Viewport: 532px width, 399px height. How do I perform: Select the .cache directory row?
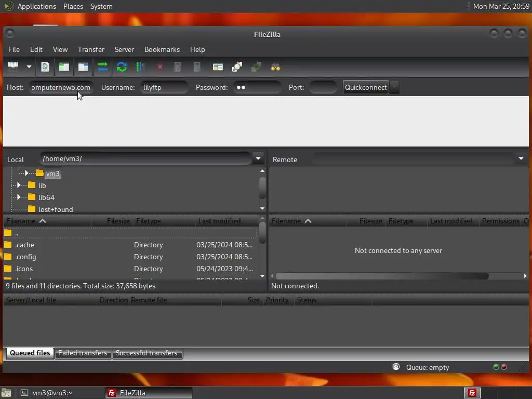coord(130,245)
